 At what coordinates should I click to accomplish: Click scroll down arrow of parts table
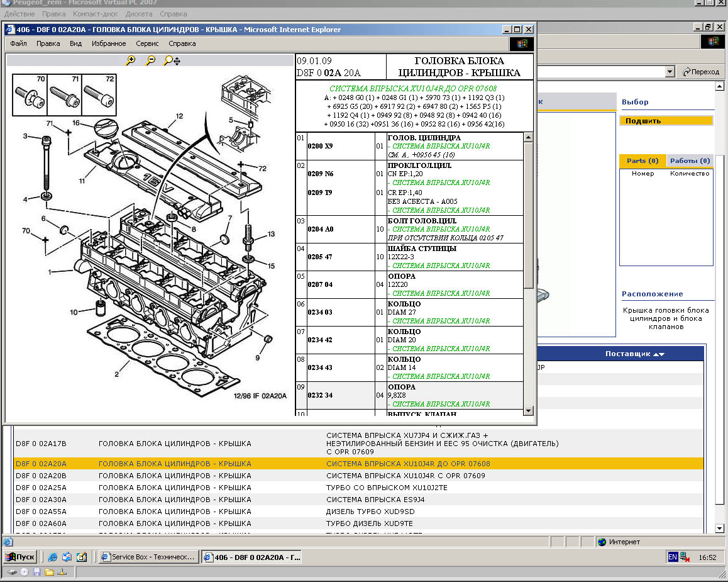(x=528, y=411)
